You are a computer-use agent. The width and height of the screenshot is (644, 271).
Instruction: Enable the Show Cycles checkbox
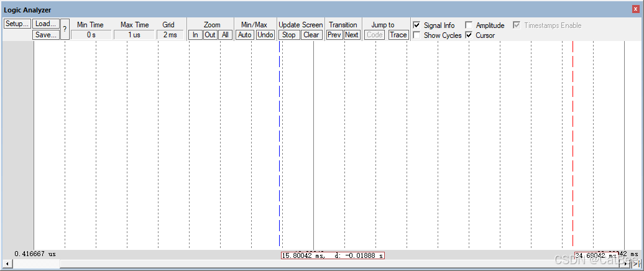click(416, 35)
